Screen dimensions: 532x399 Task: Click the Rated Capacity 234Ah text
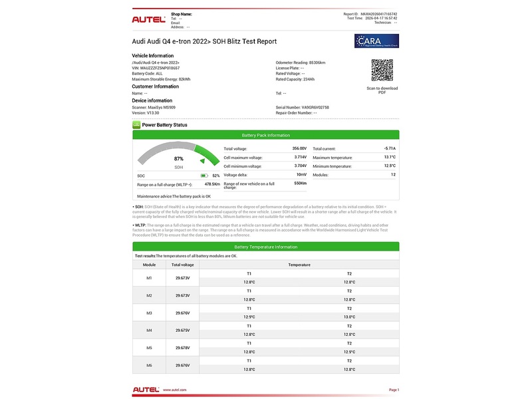coord(295,79)
